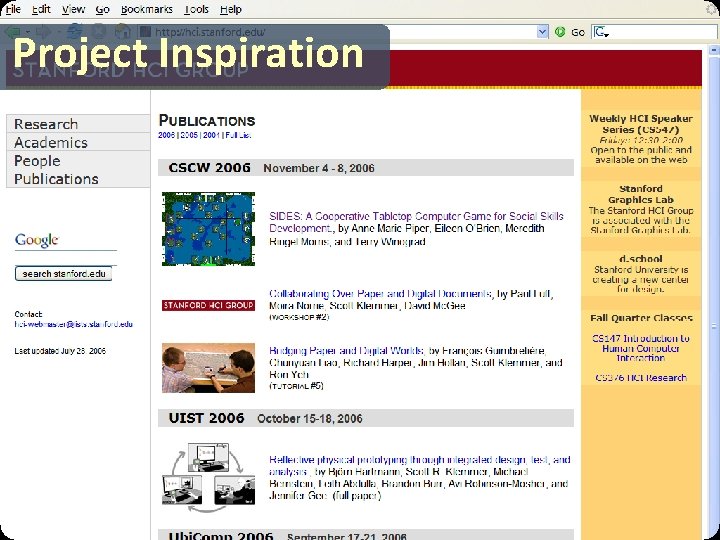Image resolution: width=720 pixels, height=540 pixels.
Task: Click the Stop loading toolbar icon
Action: 99,32
